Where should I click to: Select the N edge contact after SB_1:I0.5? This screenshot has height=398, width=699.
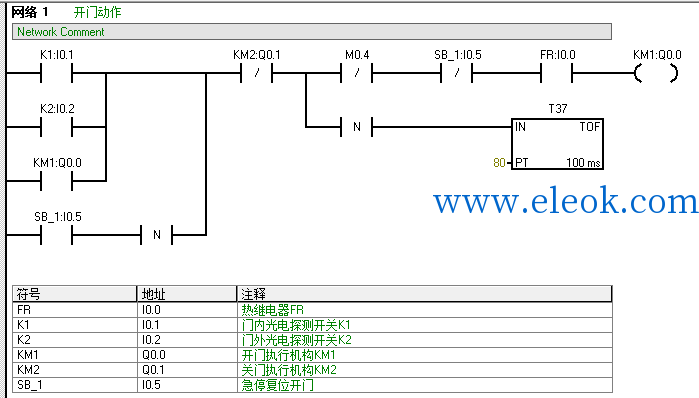point(156,235)
